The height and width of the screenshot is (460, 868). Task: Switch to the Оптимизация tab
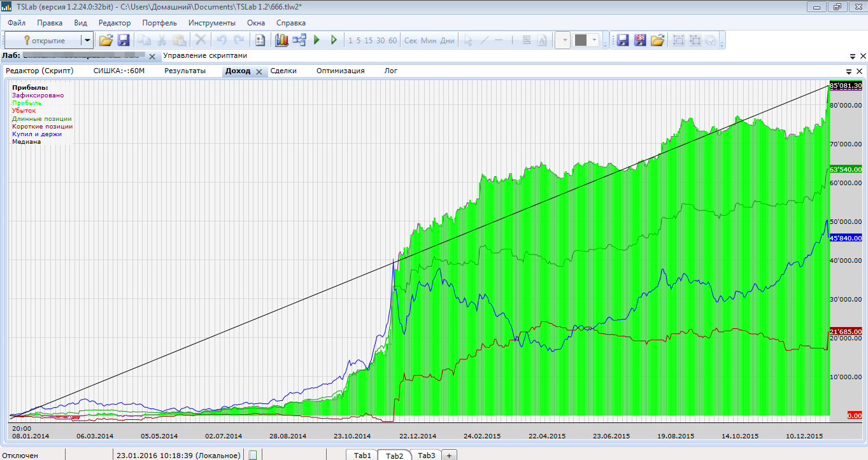[341, 71]
